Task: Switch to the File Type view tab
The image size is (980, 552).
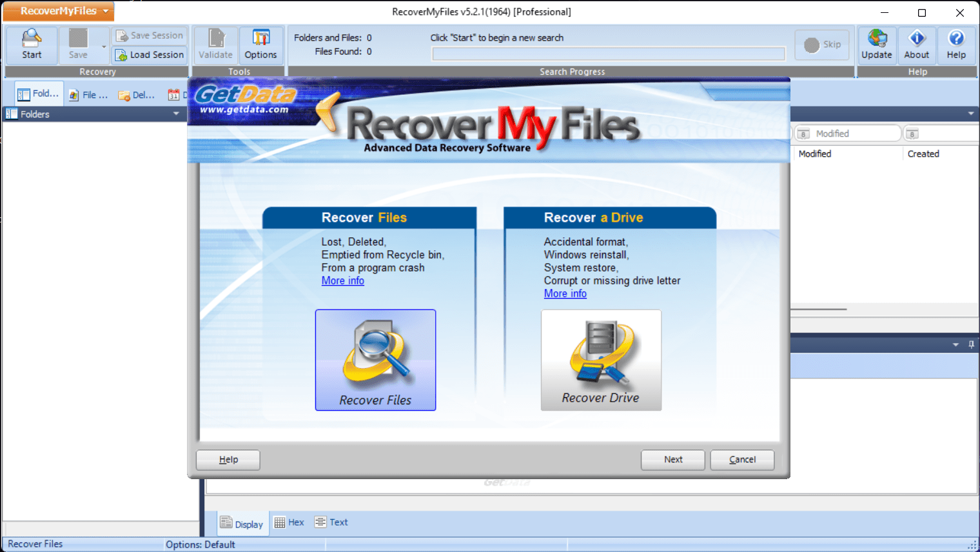Action: (88, 95)
